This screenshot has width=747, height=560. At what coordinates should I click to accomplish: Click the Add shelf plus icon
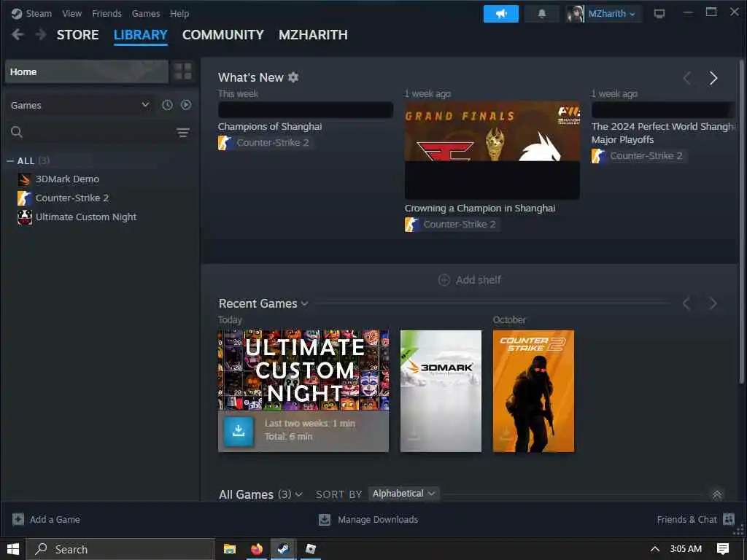pos(444,280)
